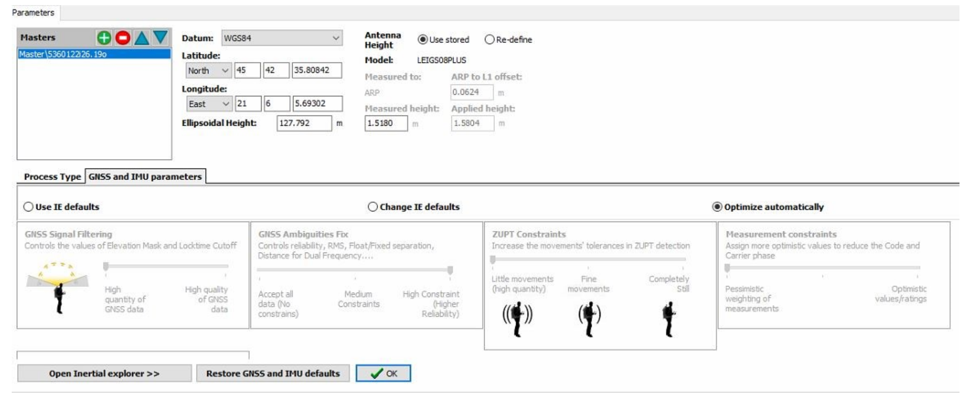Click Restore GNSS and IMU defaults button
Image resolution: width=980 pixels, height=393 pixels.
pos(273,373)
